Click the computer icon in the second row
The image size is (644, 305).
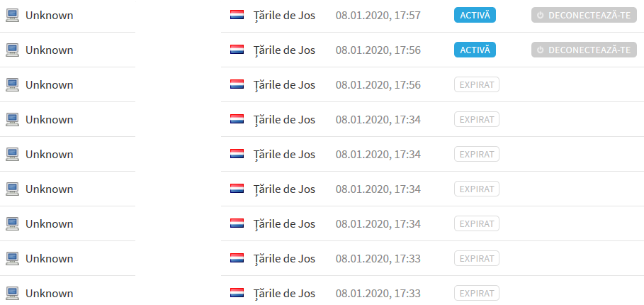coord(12,50)
